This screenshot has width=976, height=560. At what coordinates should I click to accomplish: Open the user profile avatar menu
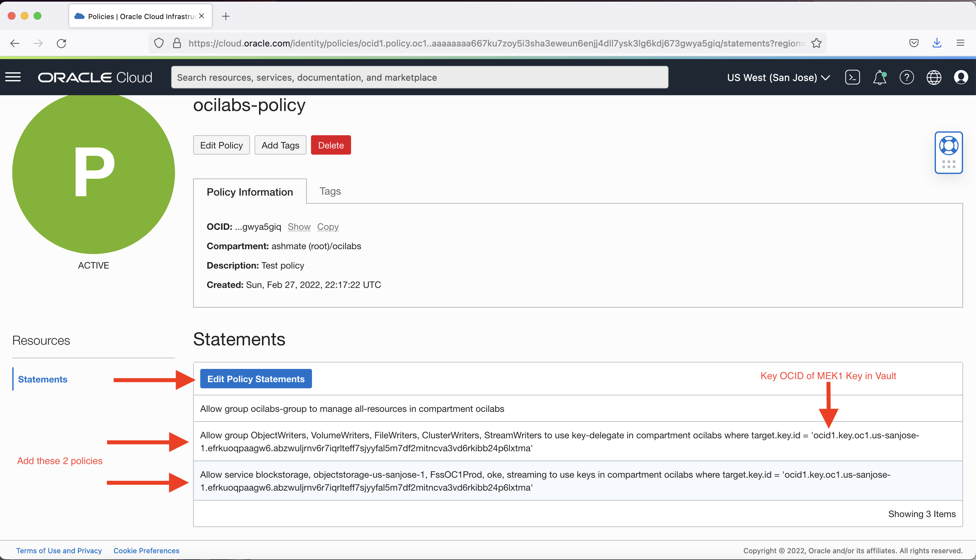click(961, 77)
